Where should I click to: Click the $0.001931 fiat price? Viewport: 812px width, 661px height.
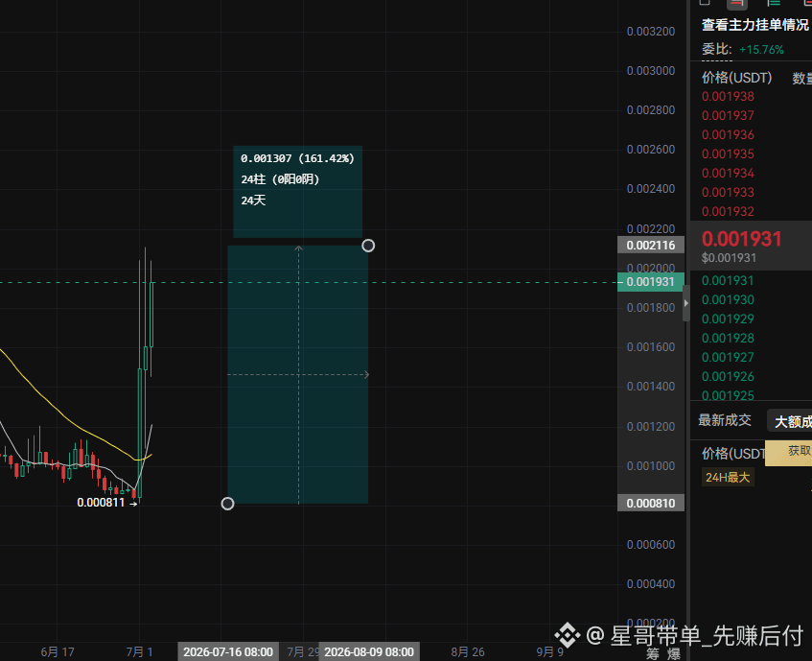(729, 258)
